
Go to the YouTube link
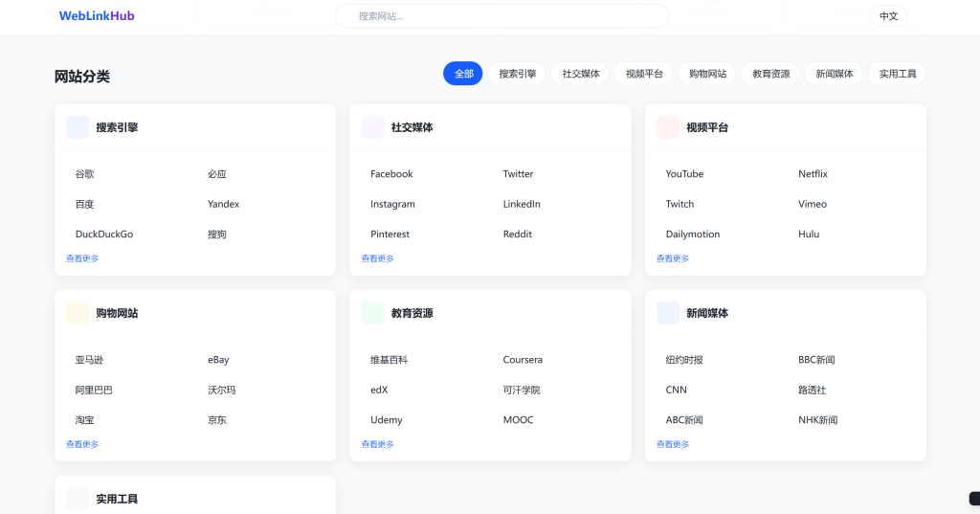[684, 174]
